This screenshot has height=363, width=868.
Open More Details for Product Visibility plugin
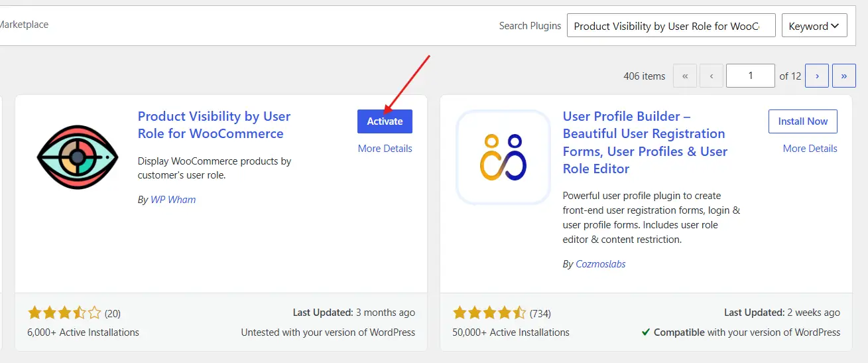[385, 149]
